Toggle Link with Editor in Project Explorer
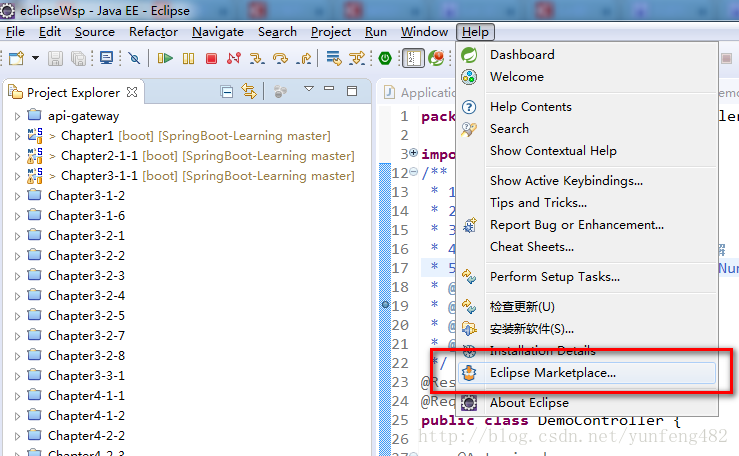Screen dimensions: 739x456 point(249,91)
